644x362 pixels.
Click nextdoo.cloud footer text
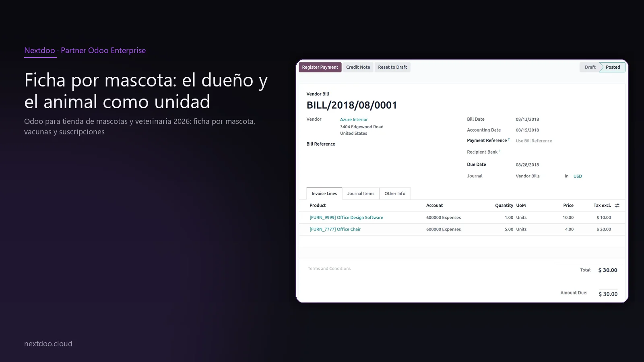48,344
